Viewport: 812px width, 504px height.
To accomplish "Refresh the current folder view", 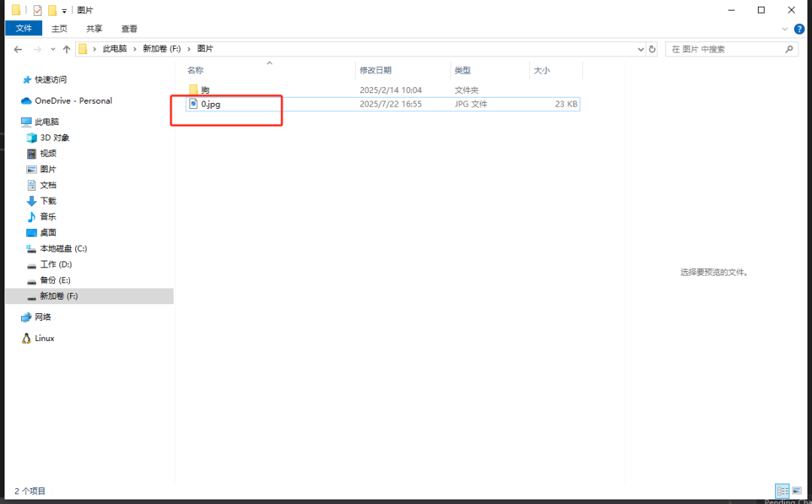I will click(x=652, y=49).
